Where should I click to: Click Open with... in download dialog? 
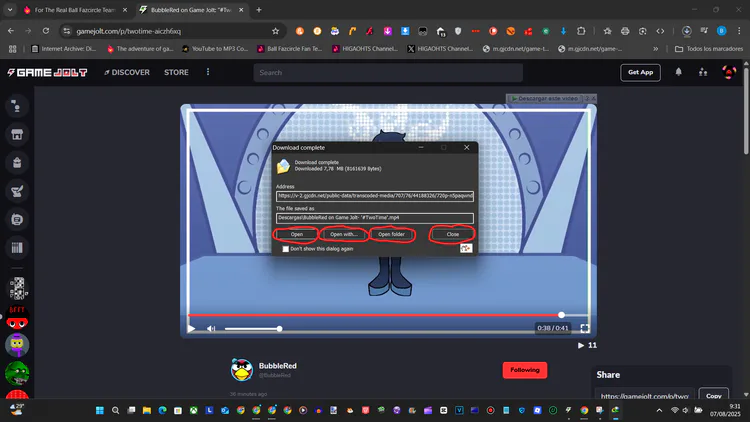[x=343, y=234]
